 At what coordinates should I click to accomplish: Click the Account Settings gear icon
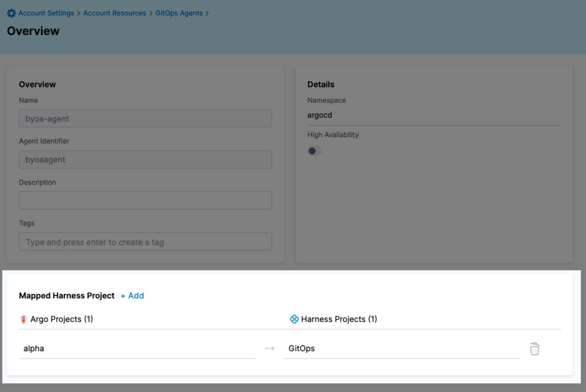[11, 13]
